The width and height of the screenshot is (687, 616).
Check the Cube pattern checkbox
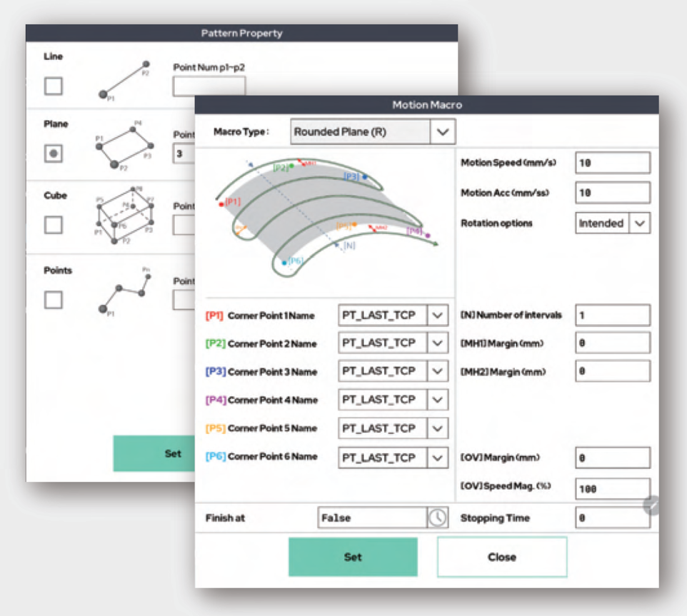tap(54, 225)
